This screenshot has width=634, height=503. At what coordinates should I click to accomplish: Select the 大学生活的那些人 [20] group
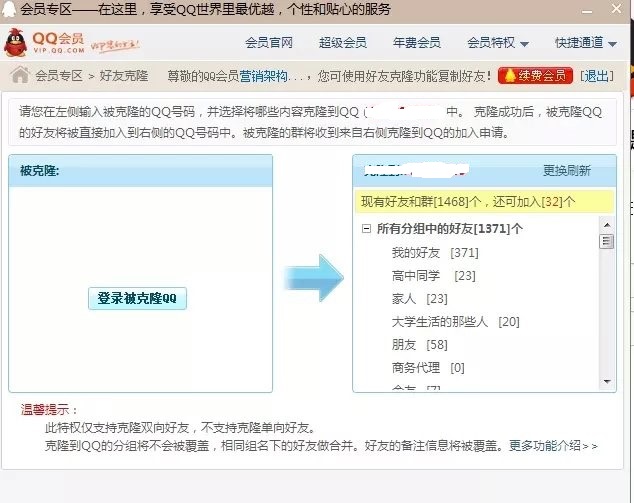(x=456, y=322)
